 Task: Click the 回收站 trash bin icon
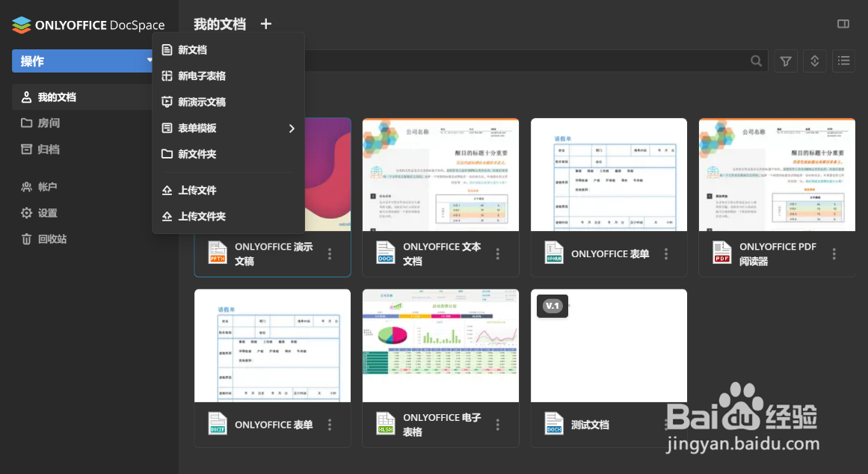pos(26,238)
